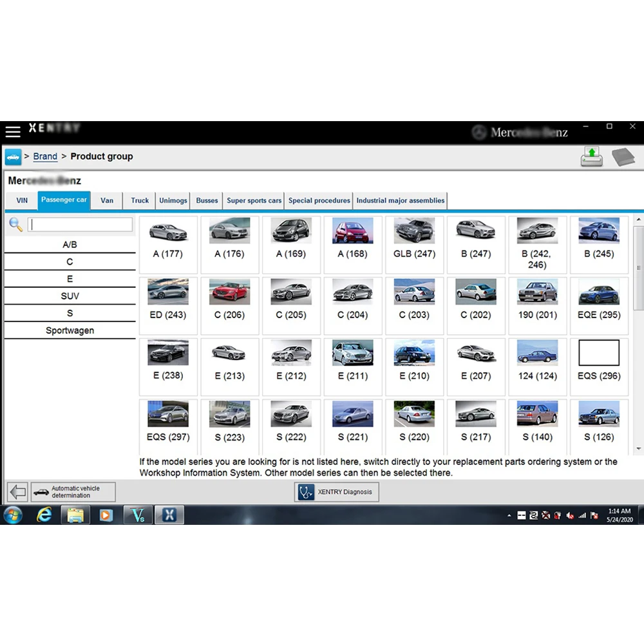Select the Busses tab

pyautogui.click(x=207, y=200)
